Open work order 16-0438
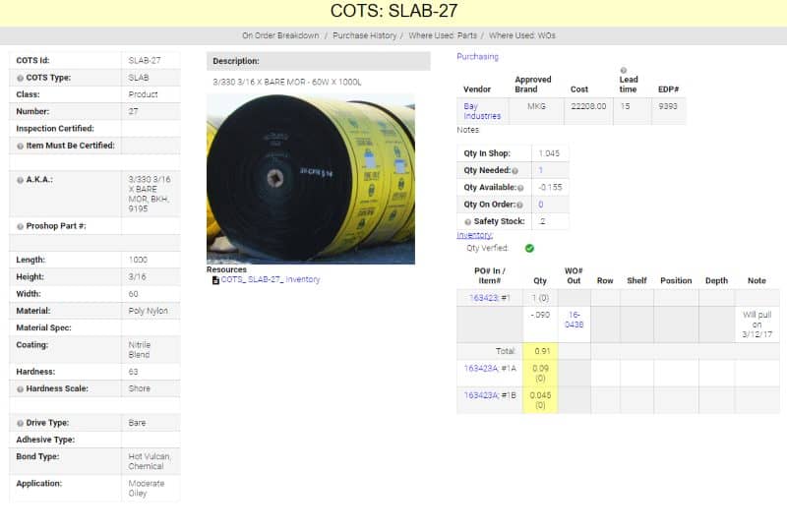Image resolution: width=787 pixels, height=532 pixels. pyautogui.click(x=574, y=320)
